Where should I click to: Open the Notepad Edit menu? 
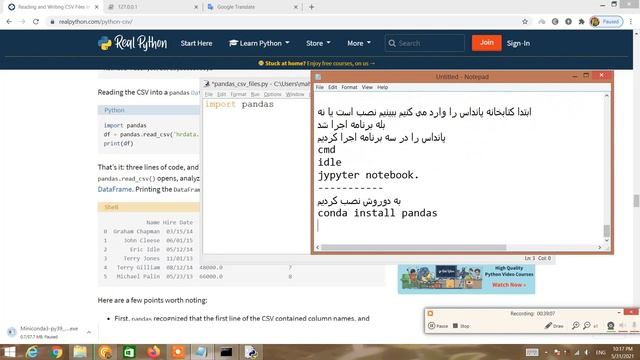(333, 87)
